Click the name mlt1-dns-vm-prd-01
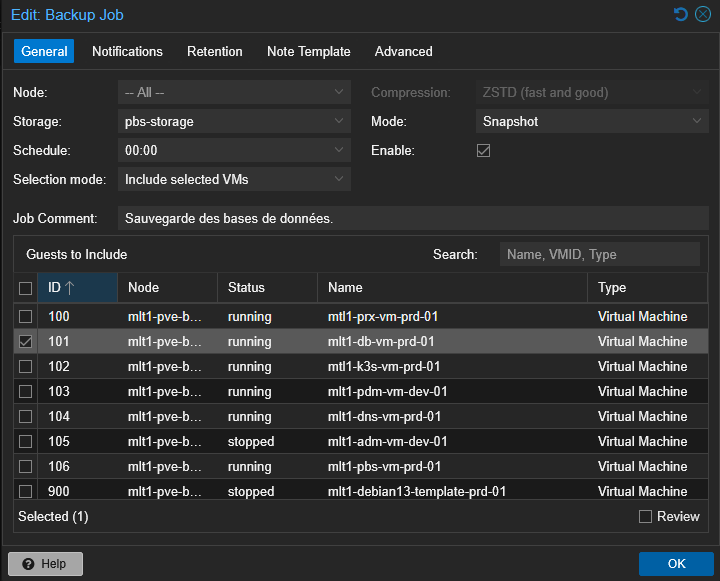The image size is (720, 581). click(x=384, y=417)
